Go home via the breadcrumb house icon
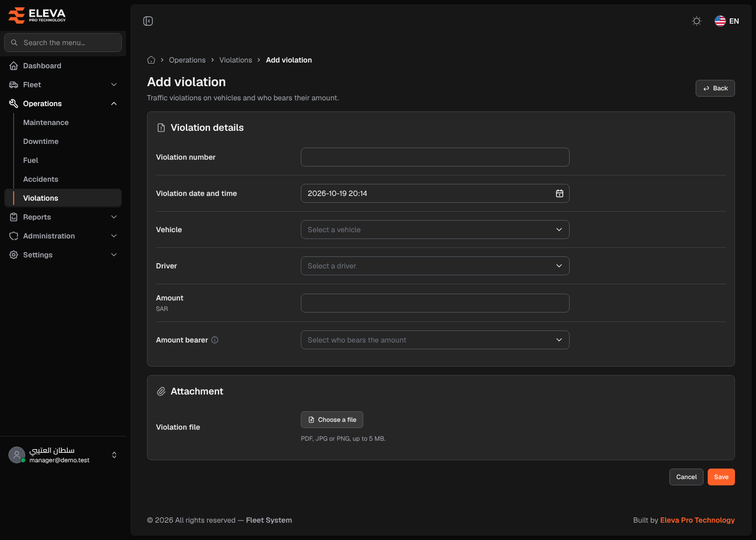Screen dimensions: 756x540 [x=151, y=60]
